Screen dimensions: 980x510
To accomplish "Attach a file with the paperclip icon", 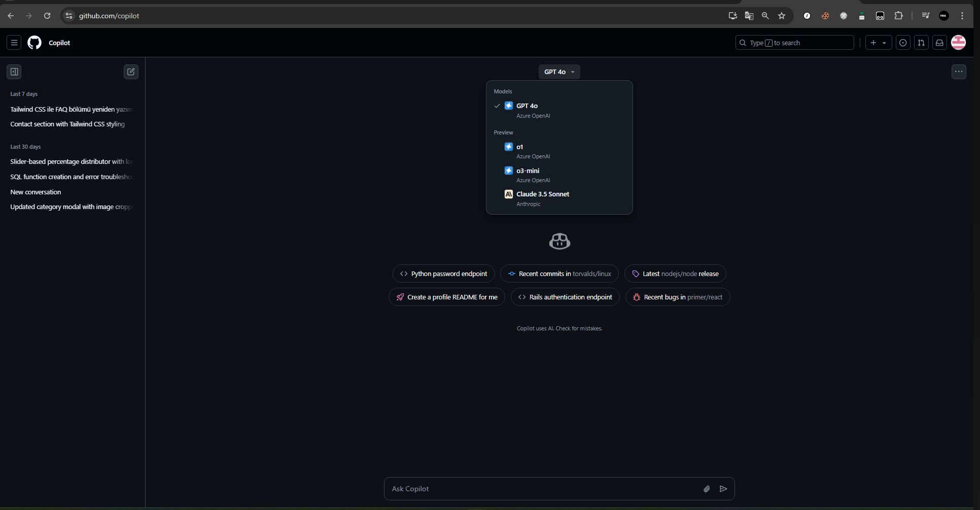I will (x=707, y=489).
